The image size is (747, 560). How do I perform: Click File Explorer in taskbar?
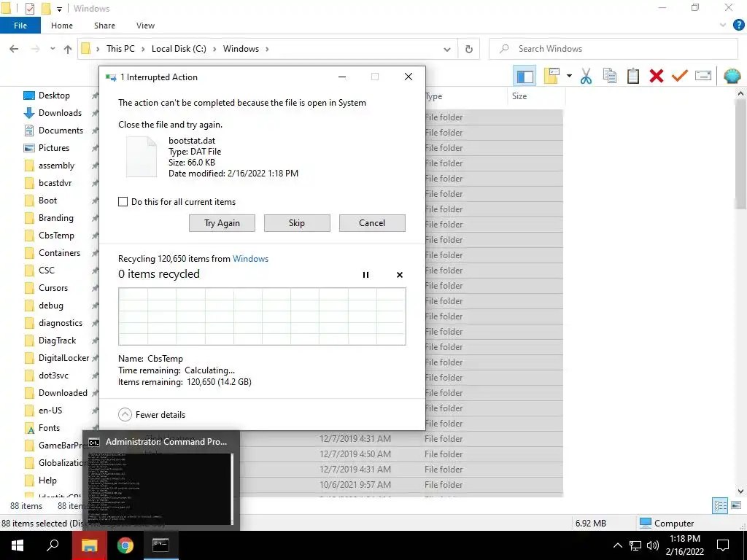[89, 545]
